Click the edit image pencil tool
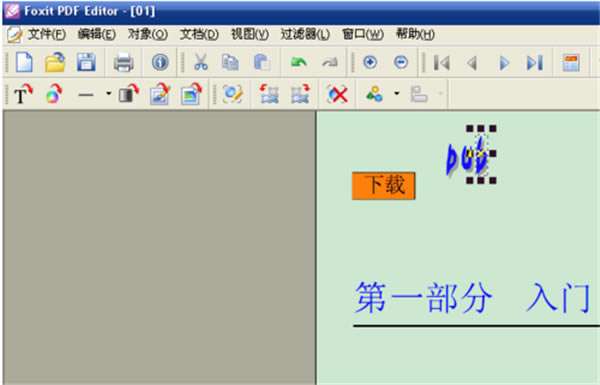600x385 pixels. 160,94
